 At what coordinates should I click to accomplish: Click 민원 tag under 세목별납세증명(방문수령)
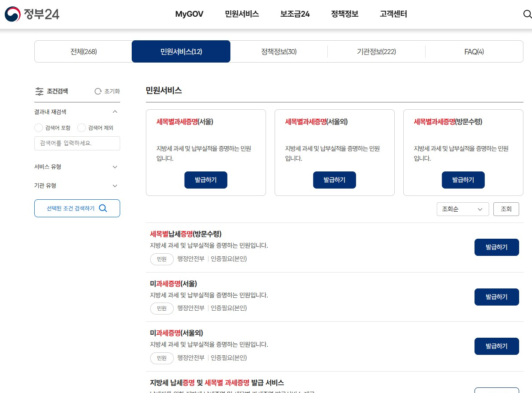click(x=162, y=259)
